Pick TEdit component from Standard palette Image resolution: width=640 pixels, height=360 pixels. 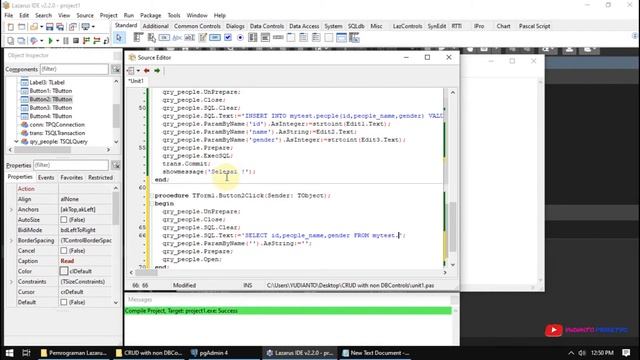point(189,38)
